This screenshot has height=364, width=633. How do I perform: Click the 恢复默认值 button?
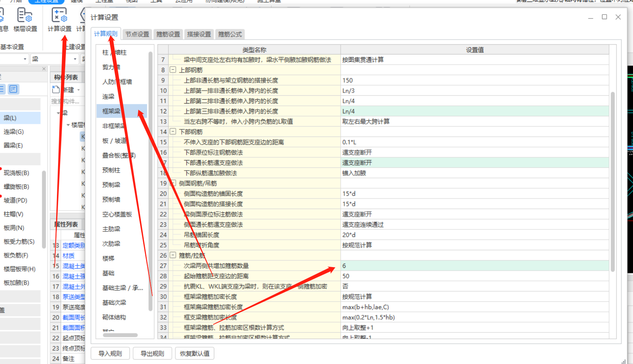[195, 353]
